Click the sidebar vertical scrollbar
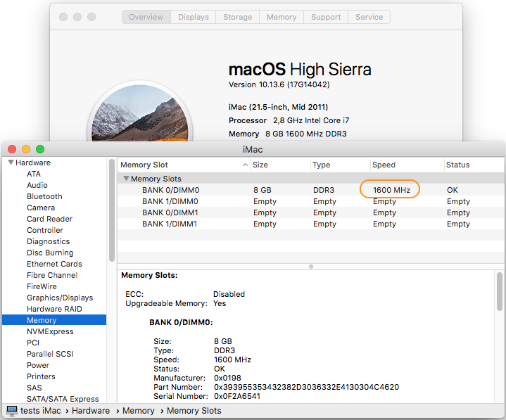This screenshot has height=420, width=506. coord(112,210)
